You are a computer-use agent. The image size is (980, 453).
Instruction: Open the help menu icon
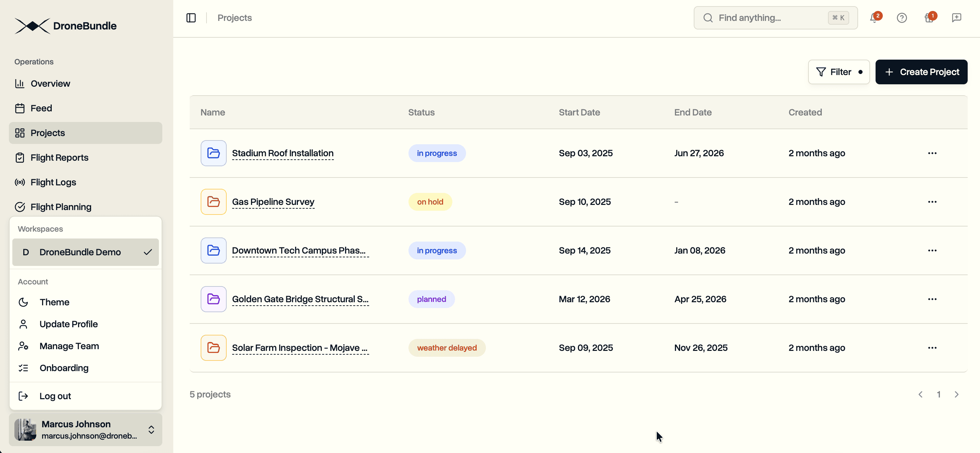[902, 17]
